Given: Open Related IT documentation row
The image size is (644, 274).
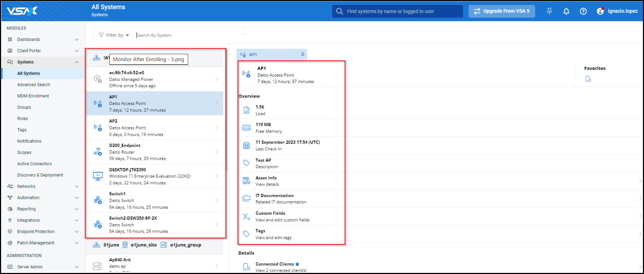Looking at the screenshot, I should click(x=441, y=199).
